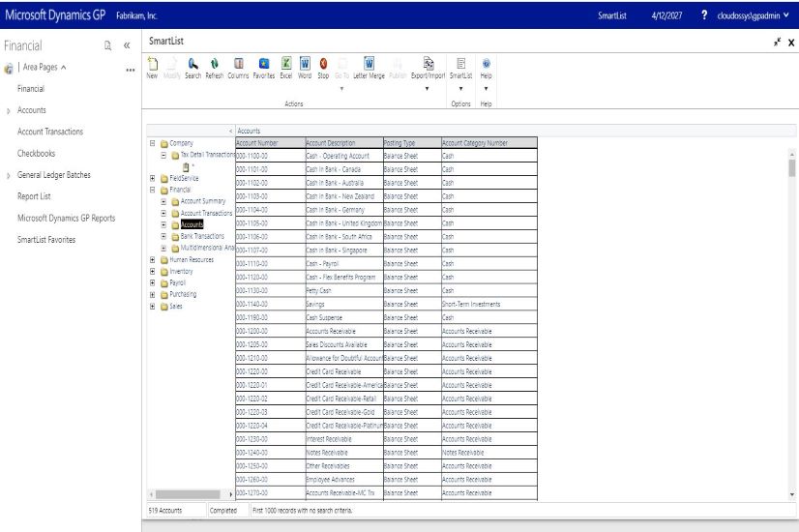The height and width of the screenshot is (532, 799).
Task: Expand the Sales tree folder
Action: 153,307
